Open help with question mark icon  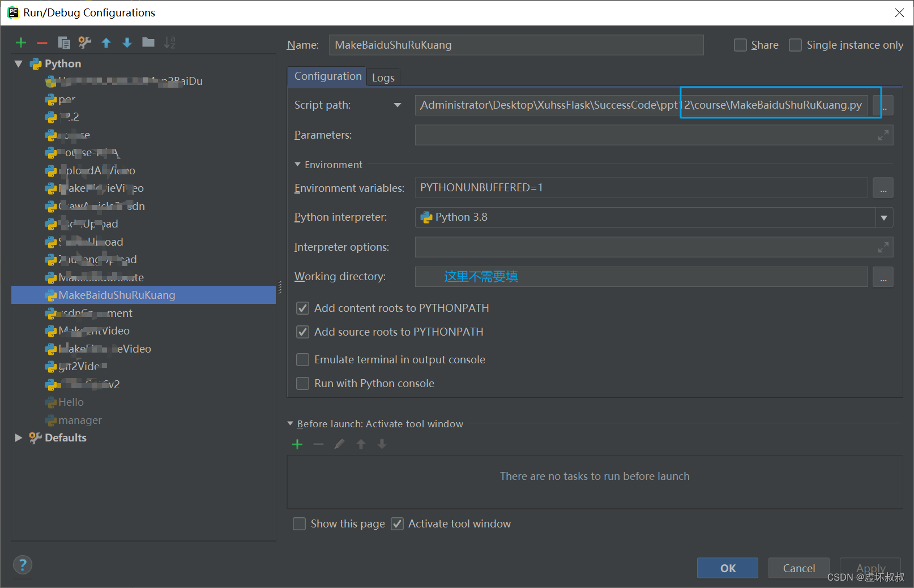click(x=22, y=565)
